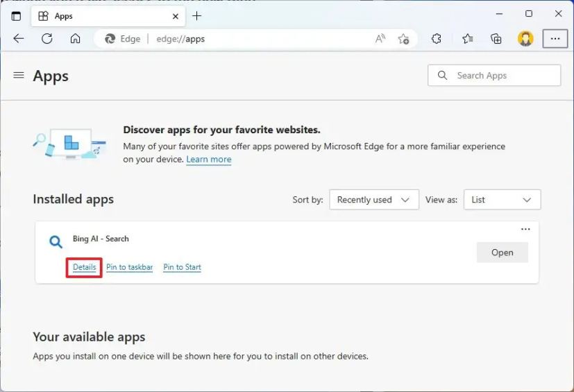The image size is (574, 392).
Task: Open the user profile avatar
Action: tap(525, 38)
